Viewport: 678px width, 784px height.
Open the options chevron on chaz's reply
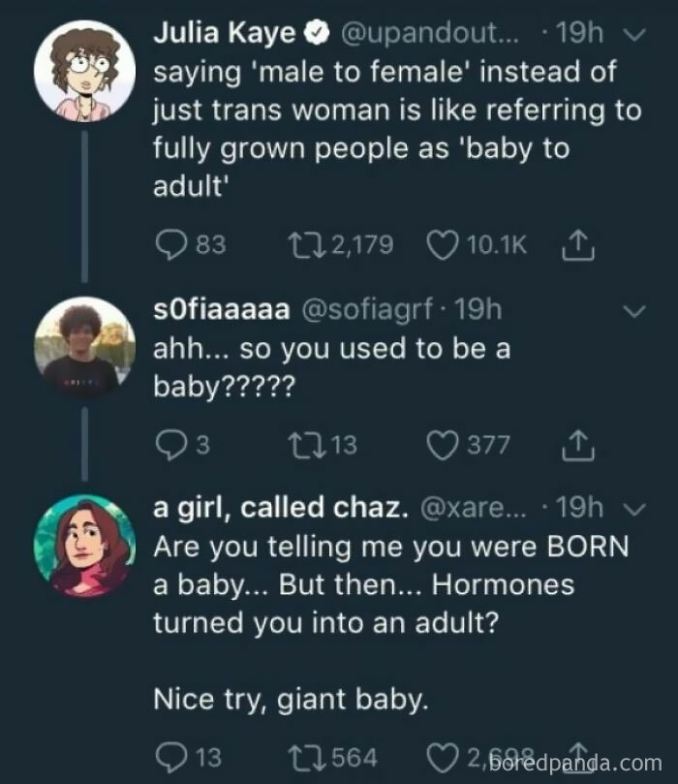pyautogui.click(x=635, y=508)
